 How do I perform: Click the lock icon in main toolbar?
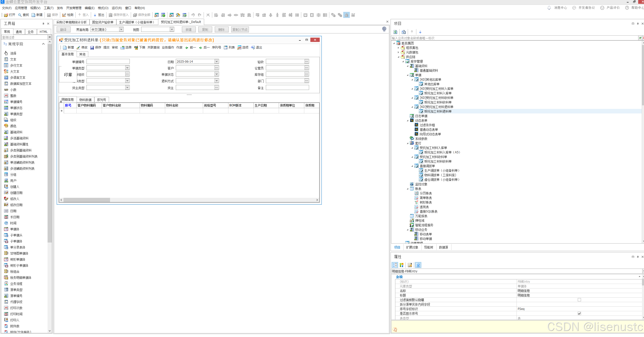tap(347, 15)
